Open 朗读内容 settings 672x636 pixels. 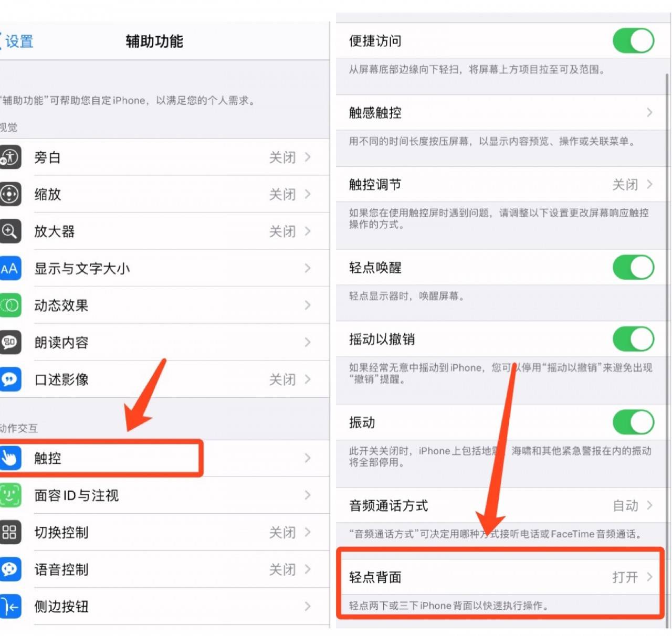164,342
